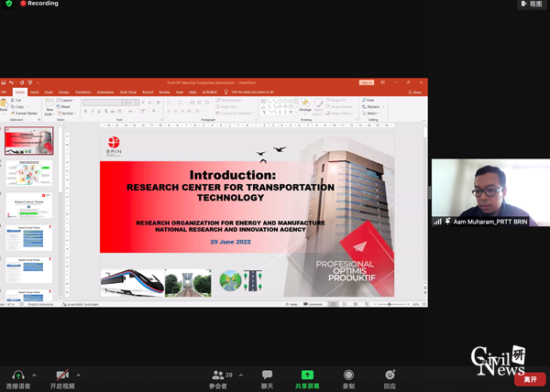Open the Design ribbon tab

(64, 93)
